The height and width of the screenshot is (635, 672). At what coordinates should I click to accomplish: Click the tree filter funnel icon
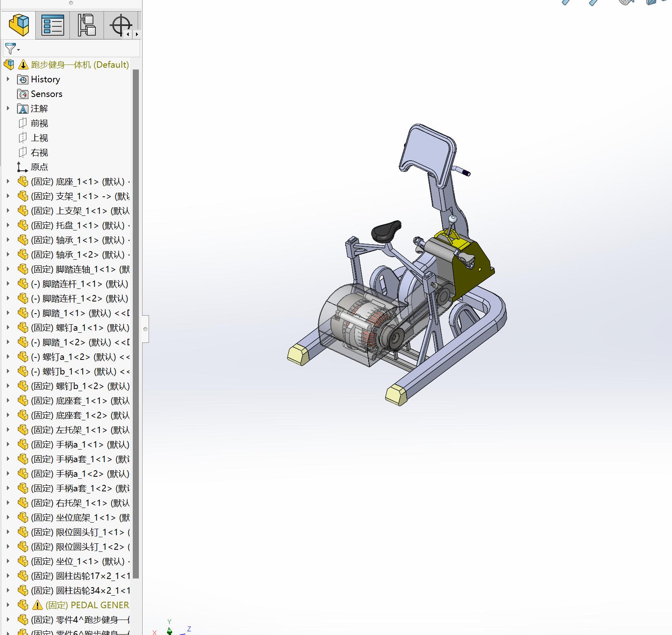click(11, 49)
